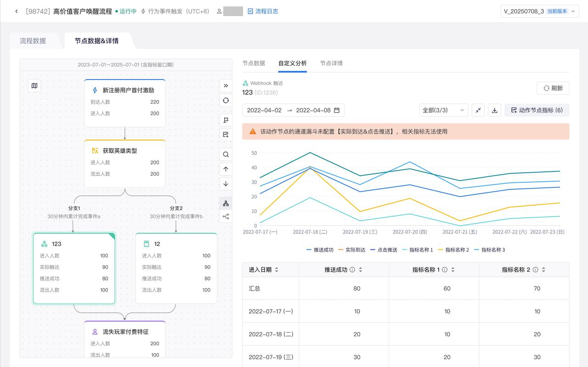Viewport: 588px width, 367px height.
Task: Select the node card named 12
Action: click(176, 268)
